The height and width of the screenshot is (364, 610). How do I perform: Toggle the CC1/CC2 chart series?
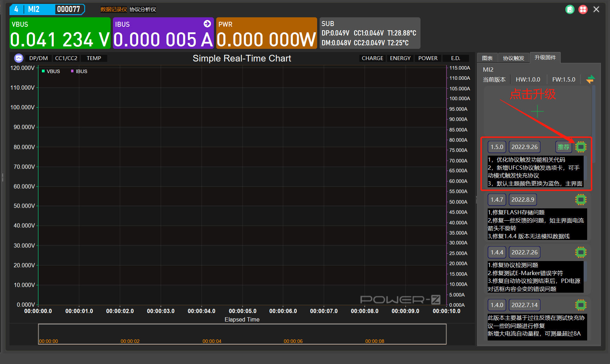click(x=66, y=58)
